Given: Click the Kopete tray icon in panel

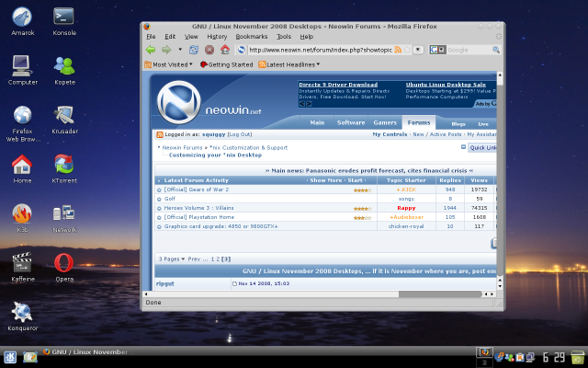Looking at the screenshot, I should coord(509,357).
